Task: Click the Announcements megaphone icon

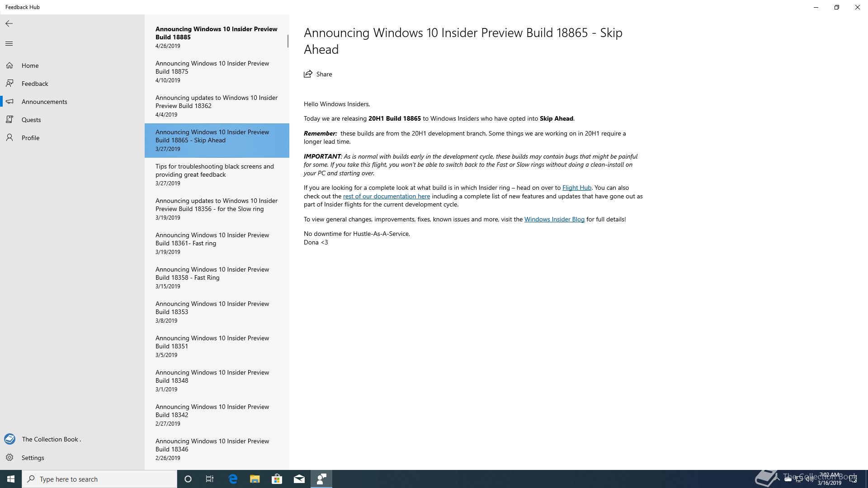Action: tap(9, 102)
